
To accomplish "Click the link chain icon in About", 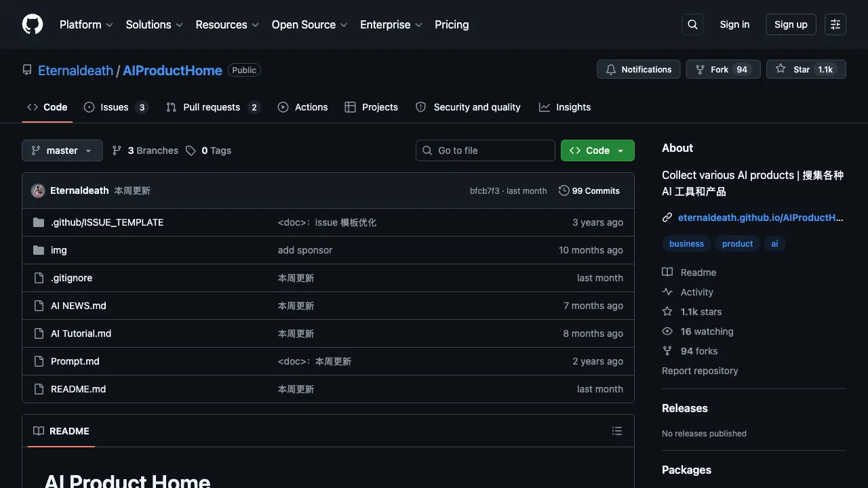I will point(667,218).
